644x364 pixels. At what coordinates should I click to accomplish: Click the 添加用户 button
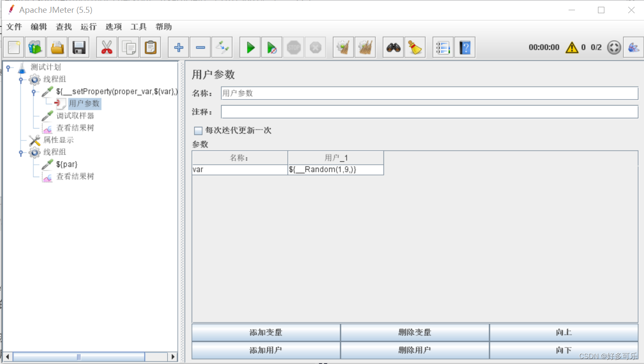coord(266,350)
